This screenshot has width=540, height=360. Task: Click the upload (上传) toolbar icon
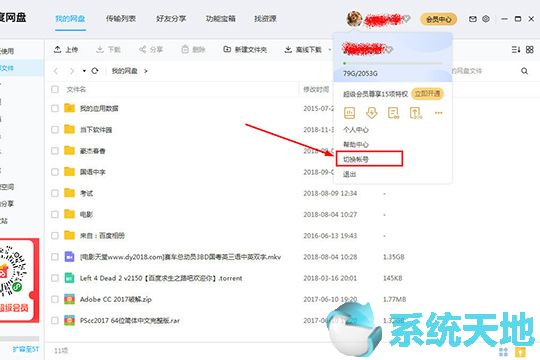pos(58,50)
